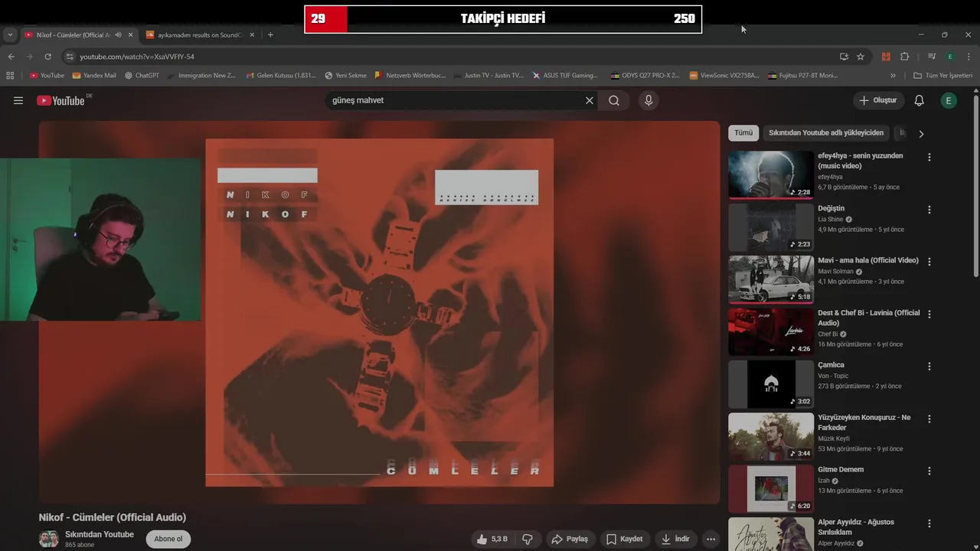Open the Chrome tab search dropdown
The height and width of the screenshot is (551, 980).
(x=10, y=35)
